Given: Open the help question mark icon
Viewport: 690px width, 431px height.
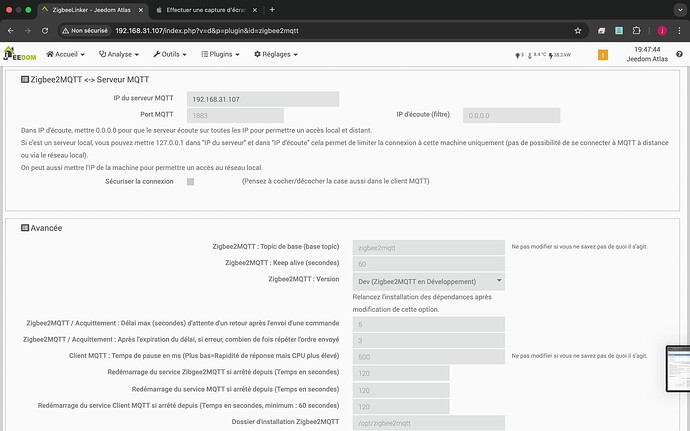Looking at the screenshot, I should point(679,54).
